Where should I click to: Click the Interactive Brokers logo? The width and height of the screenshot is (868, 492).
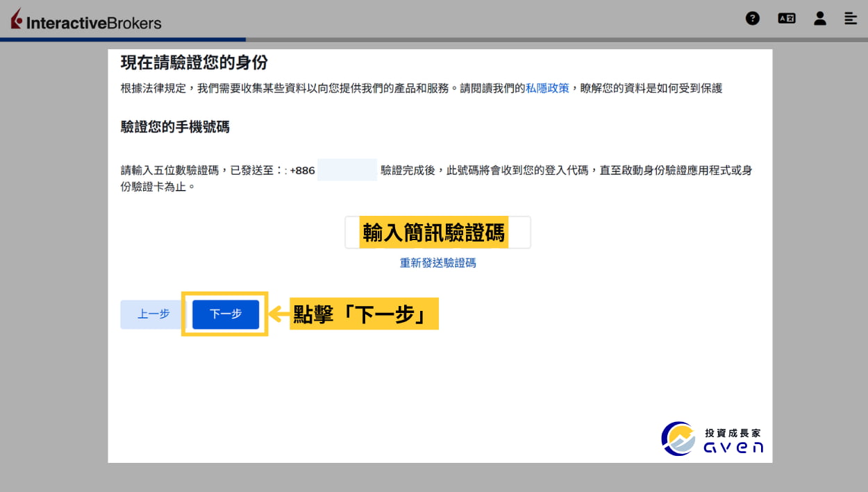click(x=86, y=20)
